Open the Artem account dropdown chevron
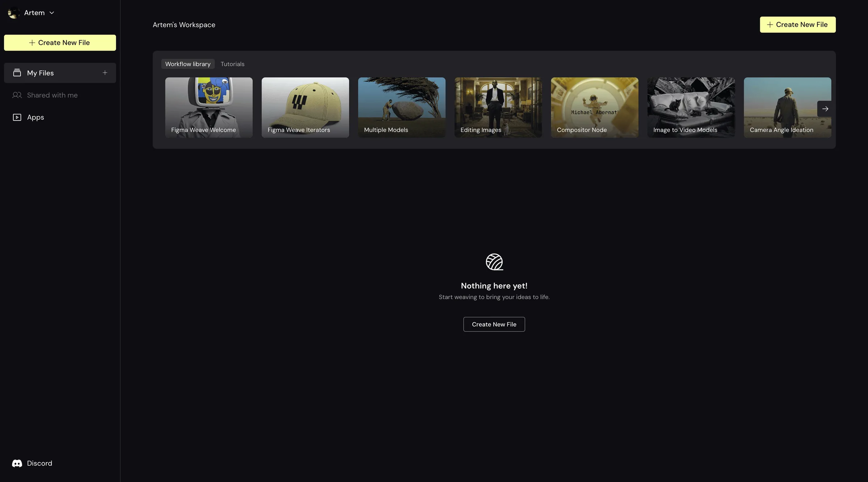Viewport: 868px width, 482px height. click(x=52, y=13)
